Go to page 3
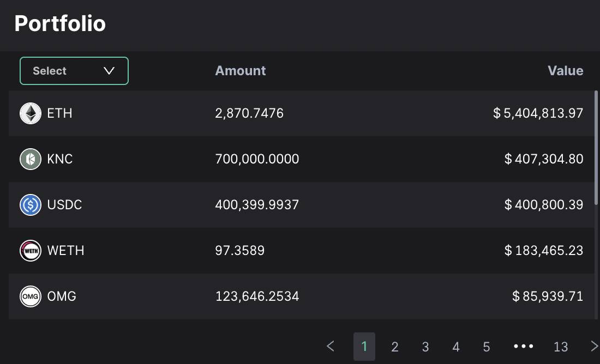Viewport: 600px width, 364px height. (425, 347)
